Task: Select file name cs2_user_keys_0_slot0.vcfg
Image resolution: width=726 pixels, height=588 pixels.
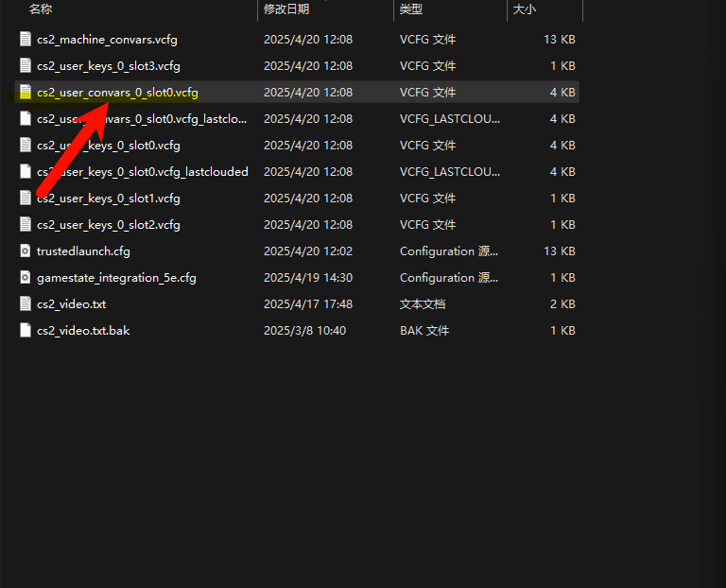Action: tap(109, 146)
